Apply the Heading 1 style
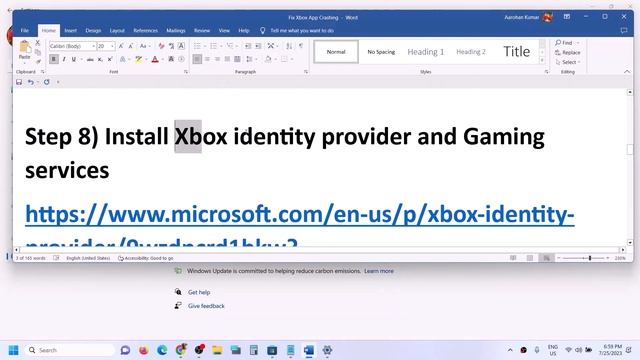This screenshot has height=360, width=640. click(x=425, y=52)
